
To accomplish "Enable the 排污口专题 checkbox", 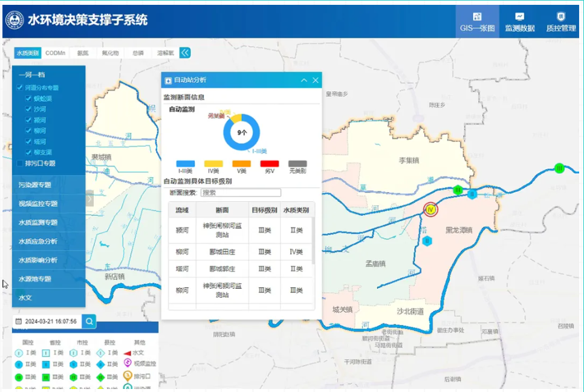I will pyautogui.click(x=20, y=163).
